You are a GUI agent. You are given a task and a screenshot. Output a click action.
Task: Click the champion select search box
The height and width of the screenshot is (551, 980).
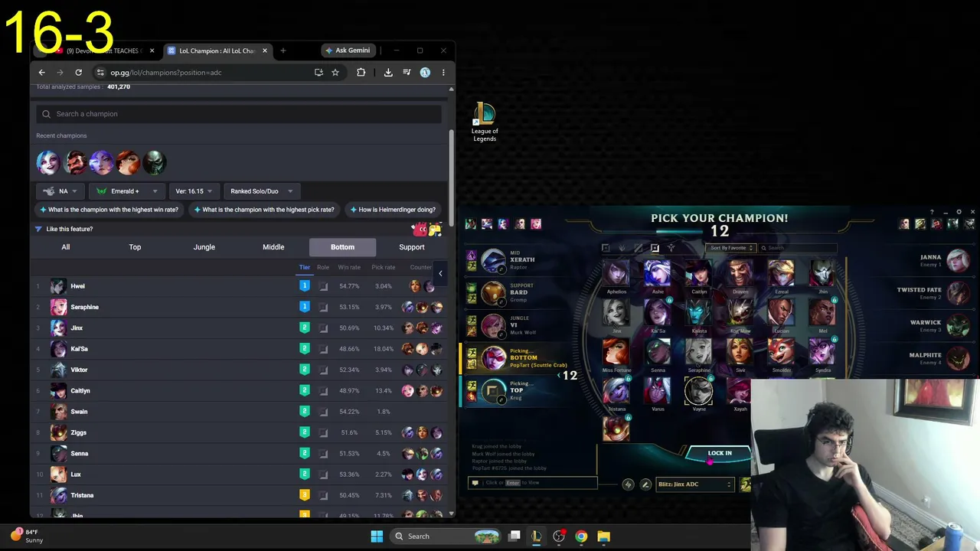click(796, 248)
